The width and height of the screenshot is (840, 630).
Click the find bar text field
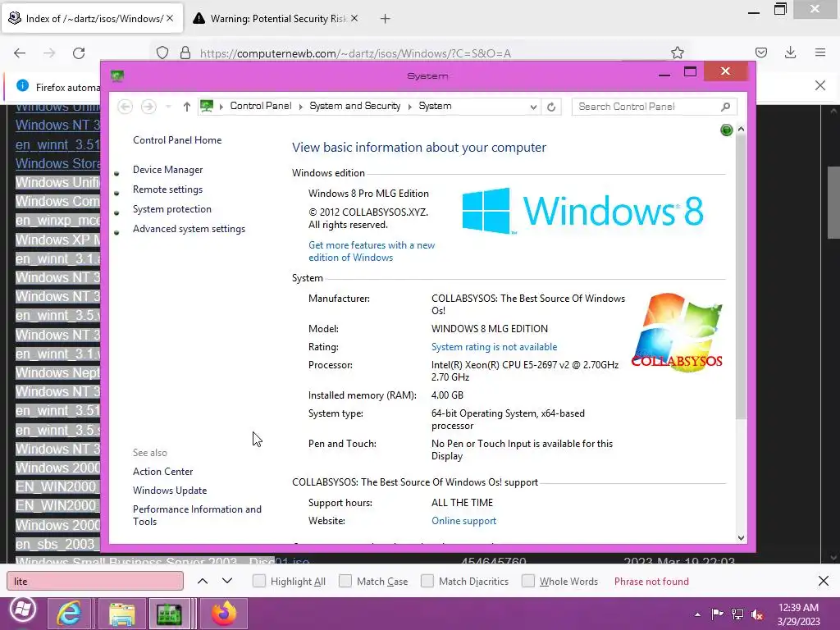(x=95, y=581)
